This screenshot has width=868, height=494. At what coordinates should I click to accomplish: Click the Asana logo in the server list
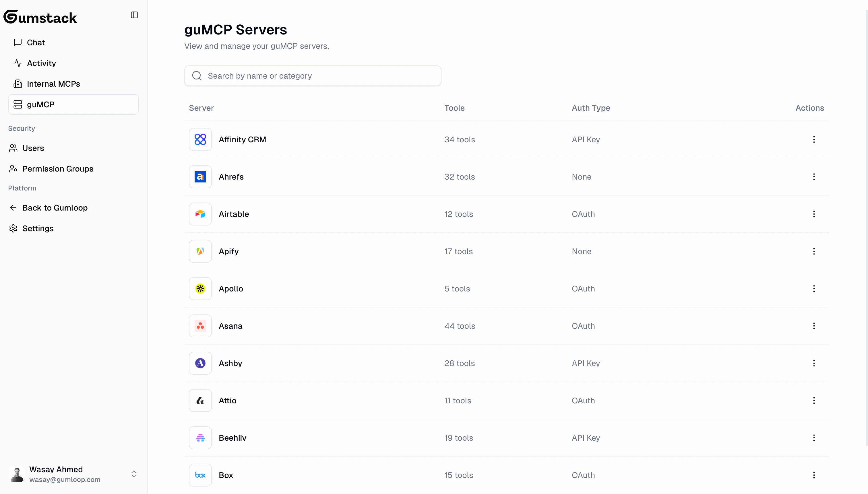200,326
